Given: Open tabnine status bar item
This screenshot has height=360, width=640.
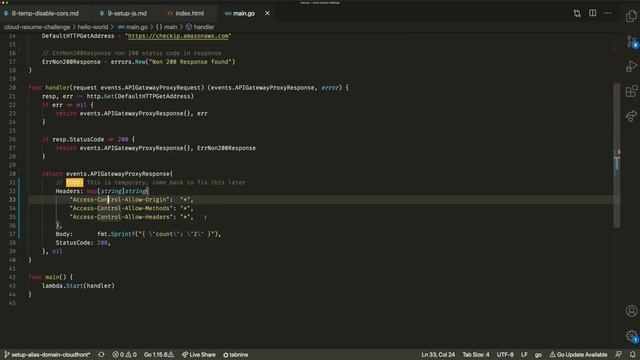Looking at the screenshot, I should 236,355.
